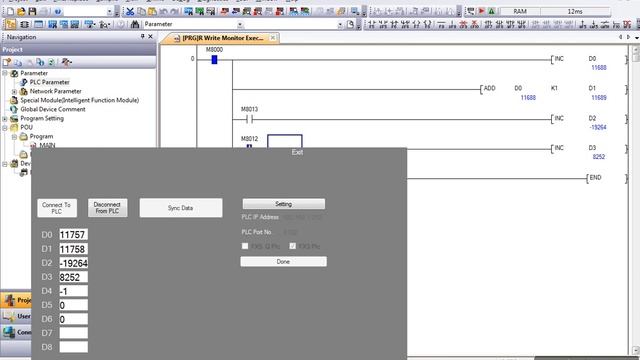Click the Paste clipboard icon

tap(152, 12)
